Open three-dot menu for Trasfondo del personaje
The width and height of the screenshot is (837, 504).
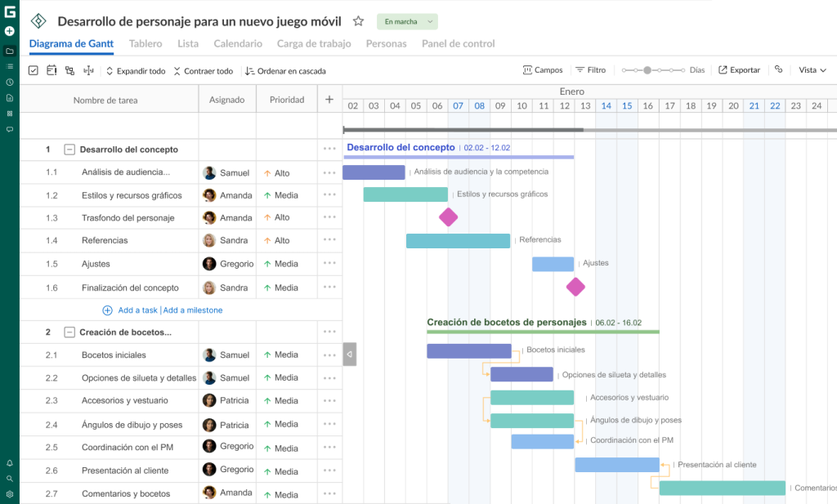point(329,217)
